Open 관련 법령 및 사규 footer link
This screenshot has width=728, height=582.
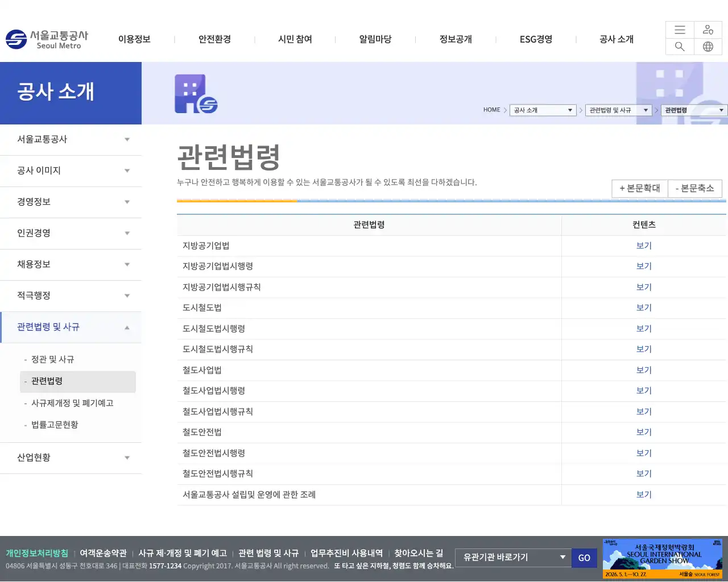click(268, 554)
